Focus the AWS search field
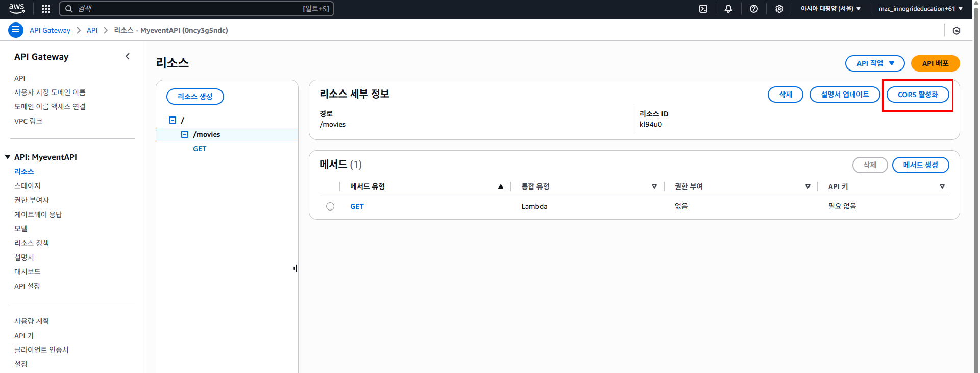The image size is (980, 373). (197, 9)
